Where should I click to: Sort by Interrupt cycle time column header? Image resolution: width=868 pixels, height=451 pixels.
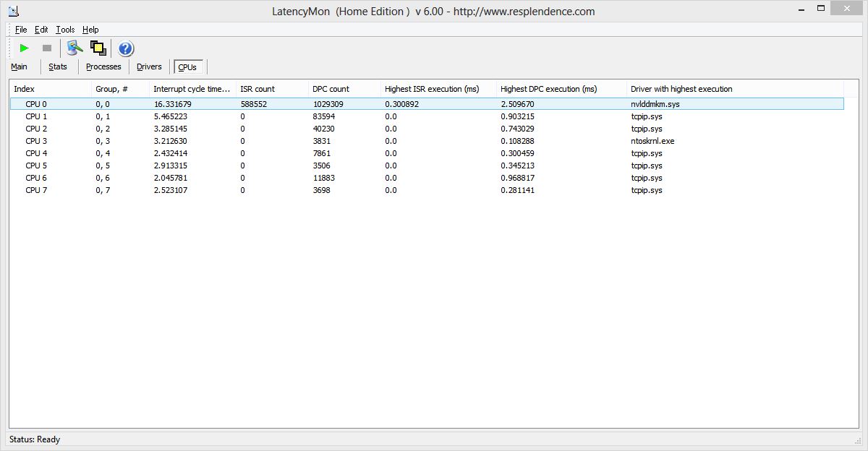[193, 89]
